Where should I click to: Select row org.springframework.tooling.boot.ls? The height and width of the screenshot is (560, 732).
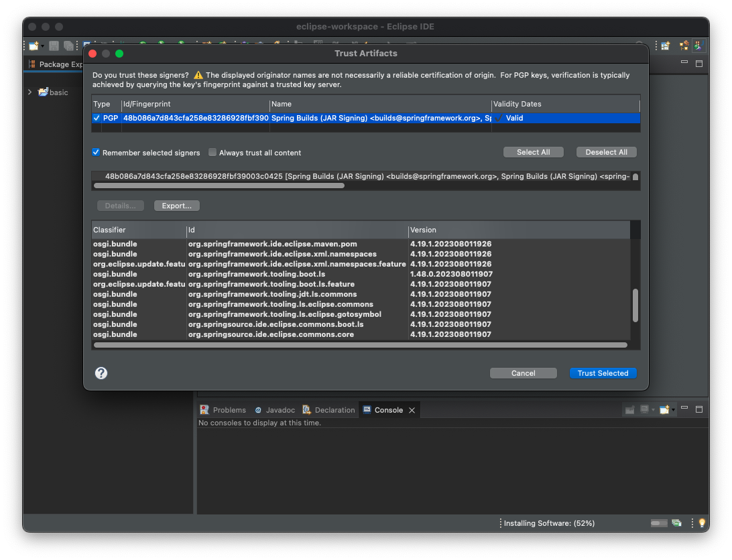(361, 274)
